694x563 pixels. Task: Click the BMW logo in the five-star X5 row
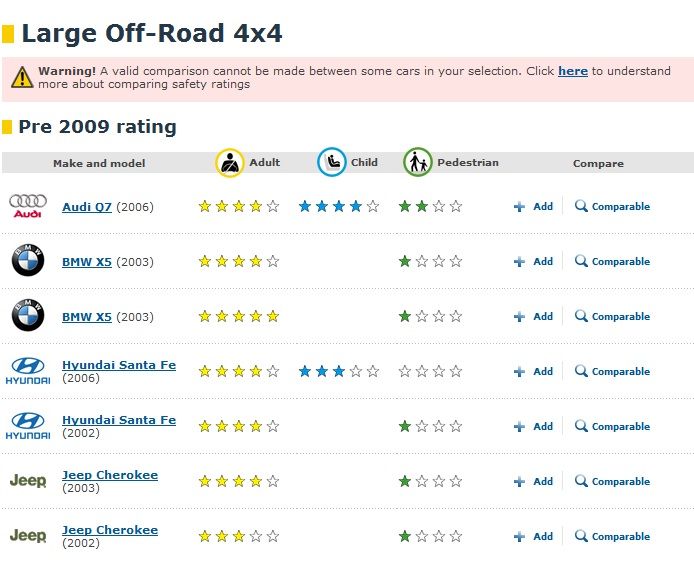[28, 315]
